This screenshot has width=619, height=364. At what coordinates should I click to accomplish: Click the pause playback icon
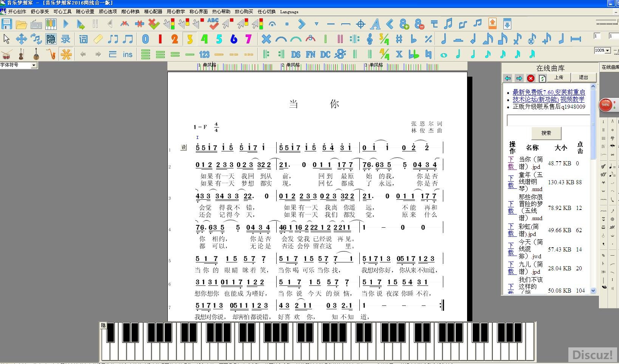[95, 24]
